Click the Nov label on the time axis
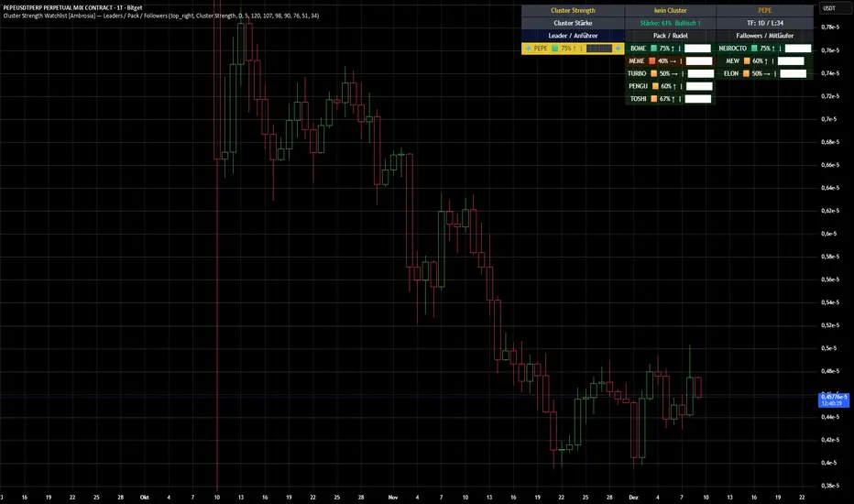This screenshot has height=504, width=854. tap(392, 497)
